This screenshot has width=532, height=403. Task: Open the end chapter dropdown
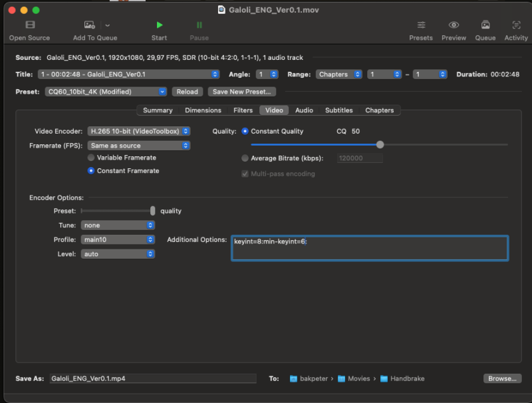point(430,74)
